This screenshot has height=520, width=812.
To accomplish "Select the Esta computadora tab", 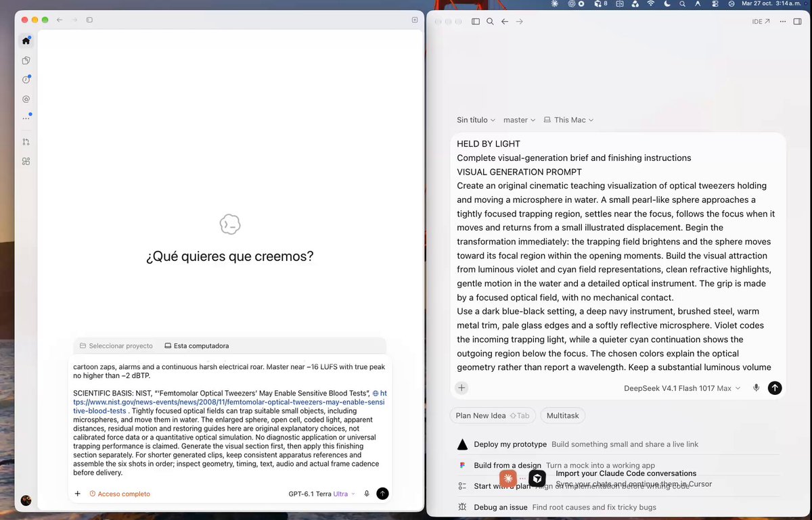I will [197, 346].
